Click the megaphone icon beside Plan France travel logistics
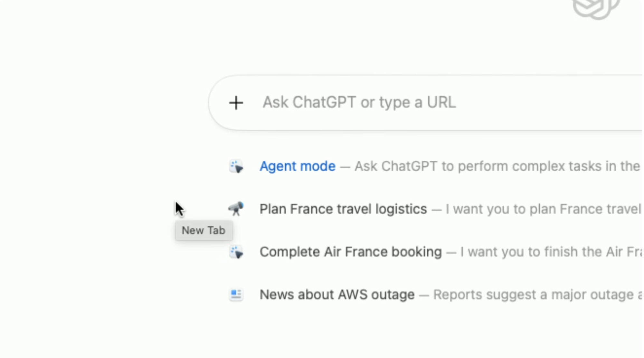This screenshot has height=358, width=644. (236, 209)
